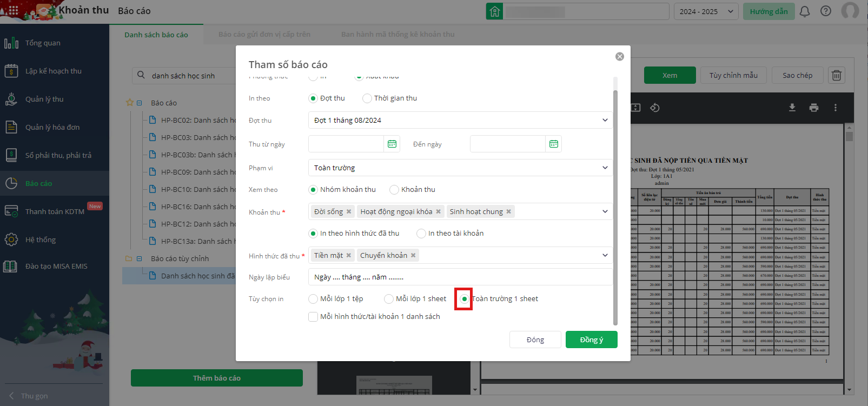Click the Đóng cancel button

[535, 340]
